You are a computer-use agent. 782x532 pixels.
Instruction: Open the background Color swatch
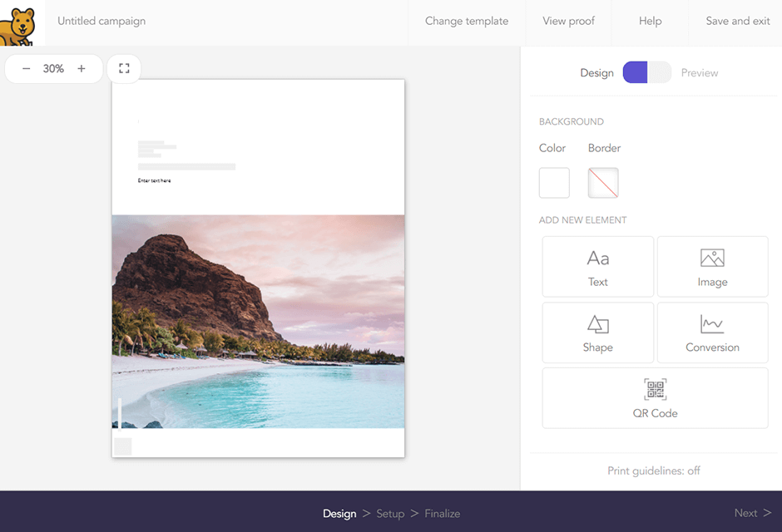(x=554, y=183)
